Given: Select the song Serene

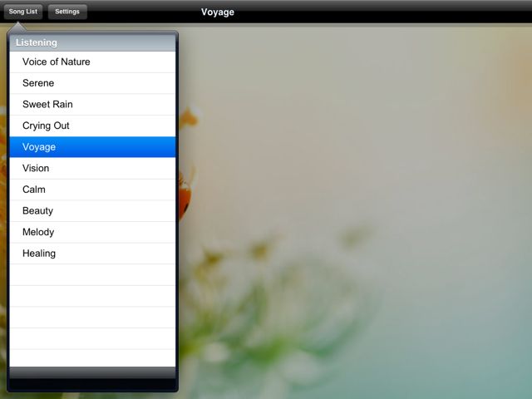Looking at the screenshot, I should pyautogui.click(x=92, y=83).
